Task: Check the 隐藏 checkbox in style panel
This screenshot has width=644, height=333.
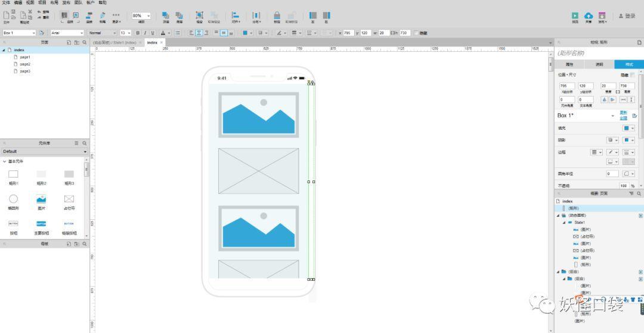Action: point(632,75)
